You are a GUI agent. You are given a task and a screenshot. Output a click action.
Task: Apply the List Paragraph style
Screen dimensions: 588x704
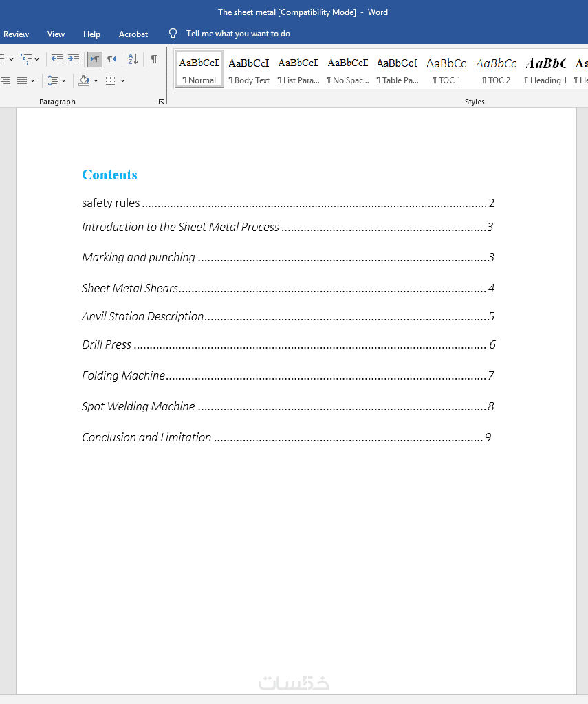click(298, 69)
